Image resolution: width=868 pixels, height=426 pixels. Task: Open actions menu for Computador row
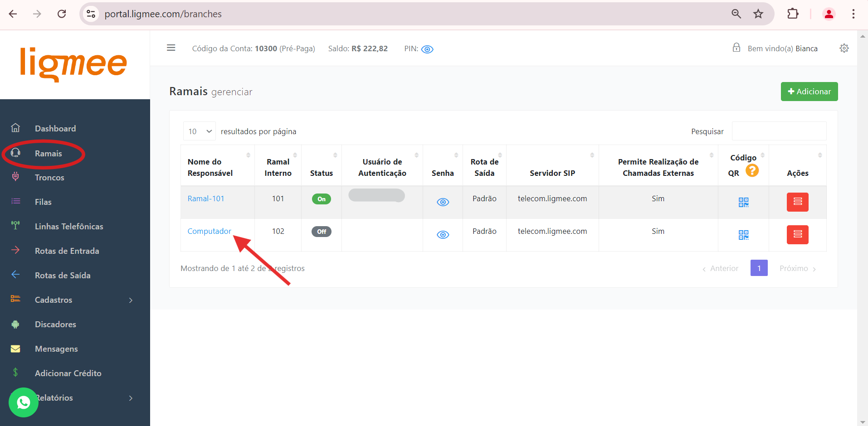tap(797, 235)
